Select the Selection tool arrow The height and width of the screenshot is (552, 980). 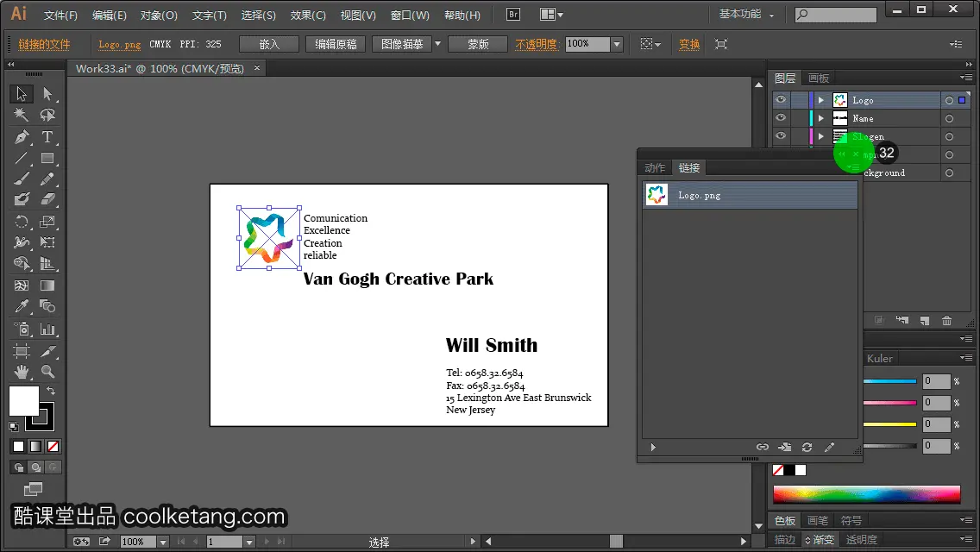point(22,94)
